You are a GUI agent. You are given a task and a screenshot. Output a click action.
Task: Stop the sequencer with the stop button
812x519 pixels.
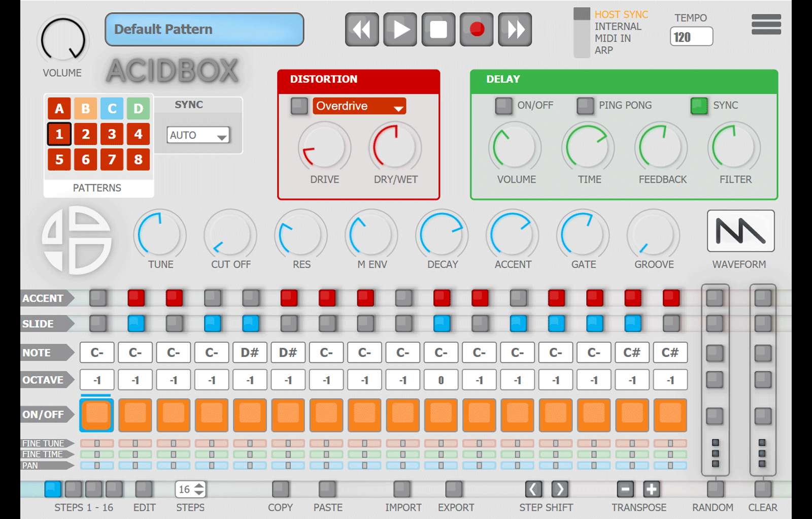(438, 29)
